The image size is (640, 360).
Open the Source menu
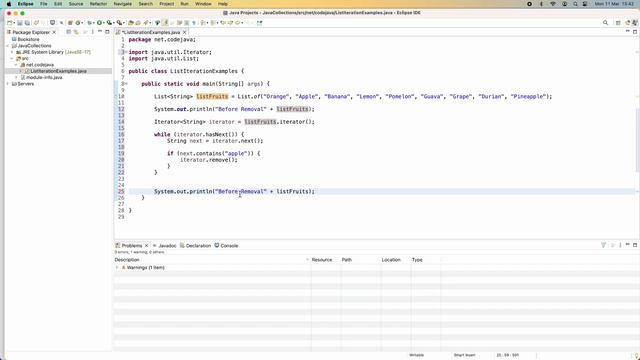(76, 4)
